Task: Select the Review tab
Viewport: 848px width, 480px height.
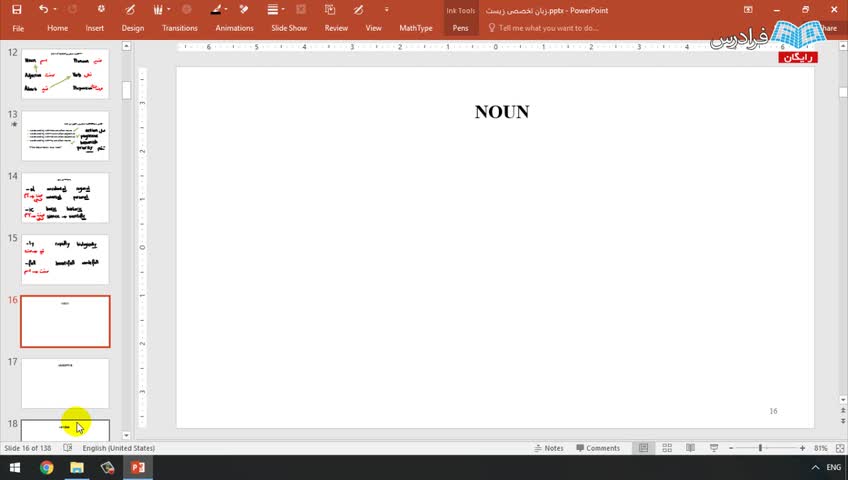Action: (336, 28)
